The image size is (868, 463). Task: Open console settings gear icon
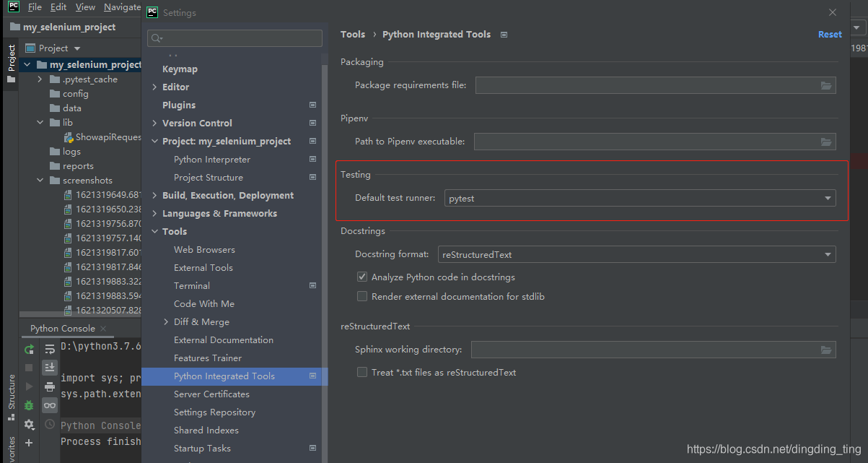(x=30, y=424)
